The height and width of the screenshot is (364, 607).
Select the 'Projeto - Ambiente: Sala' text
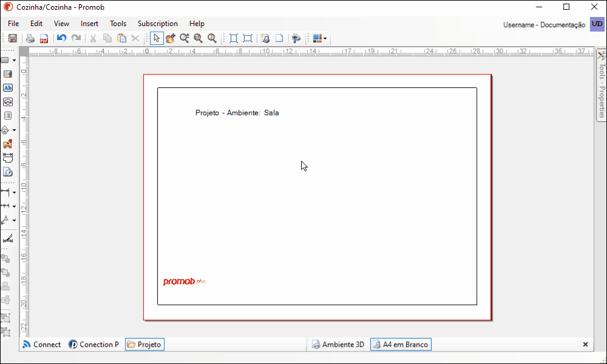coord(237,113)
